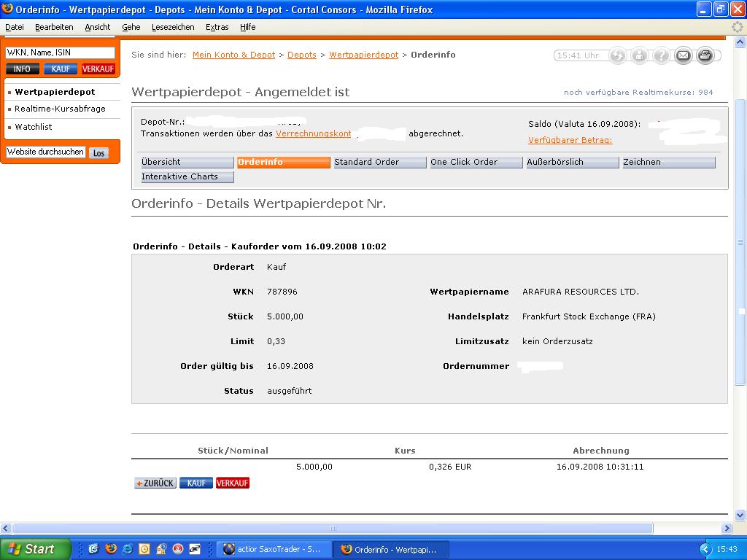Click the Status value ausgeführt
Image resolution: width=747 pixels, height=560 pixels.
[x=289, y=391]
